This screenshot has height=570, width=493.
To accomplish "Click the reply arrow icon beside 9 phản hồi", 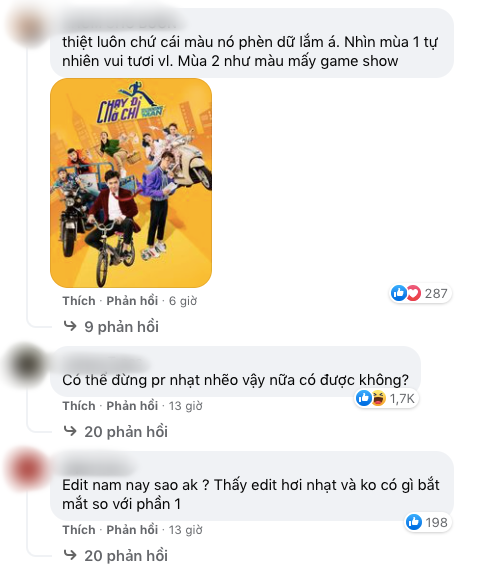I will click(x=70, y=326).
